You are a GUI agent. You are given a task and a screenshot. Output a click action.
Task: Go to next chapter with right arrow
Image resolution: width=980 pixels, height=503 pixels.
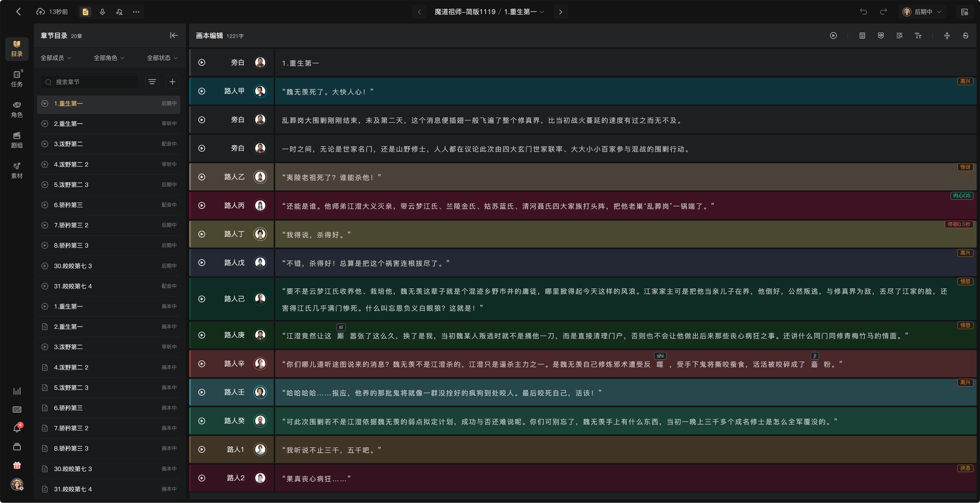pyautogui.click(x=560, y=12)
